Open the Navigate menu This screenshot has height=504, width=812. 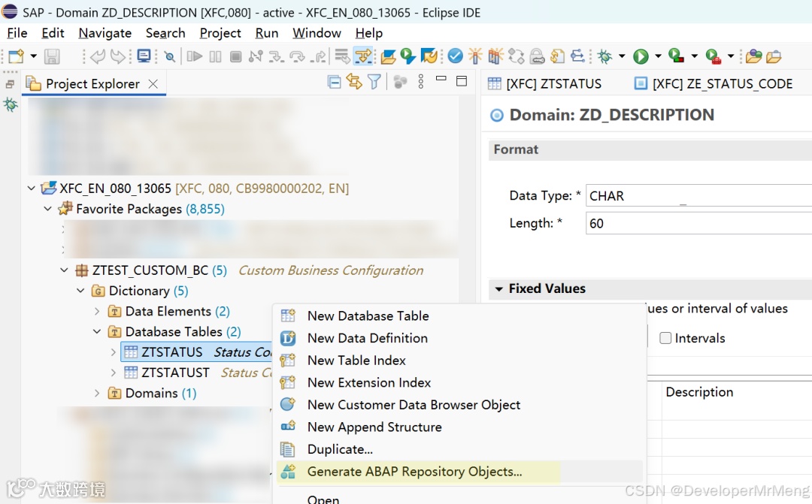105,33
